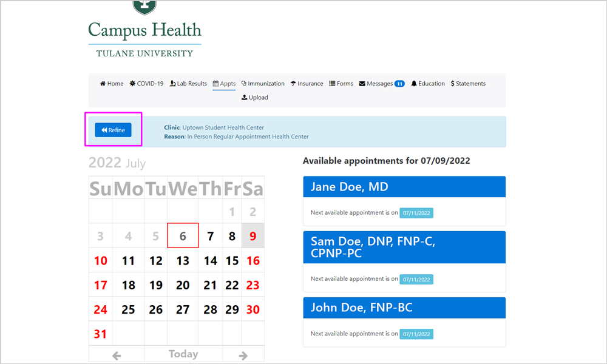The height and width of the screenshot is (364, 607).
Task: Select July 6 on the calendar
Action: click(x=183, y=235)
